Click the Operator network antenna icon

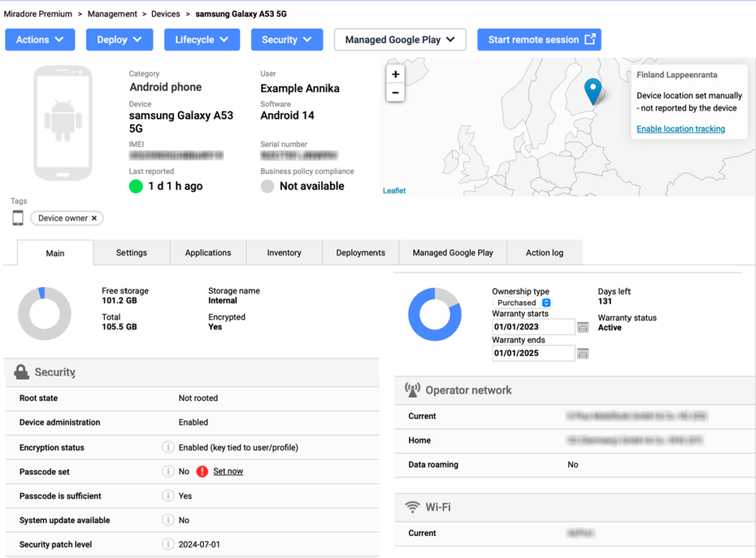(x=412, y=390)
